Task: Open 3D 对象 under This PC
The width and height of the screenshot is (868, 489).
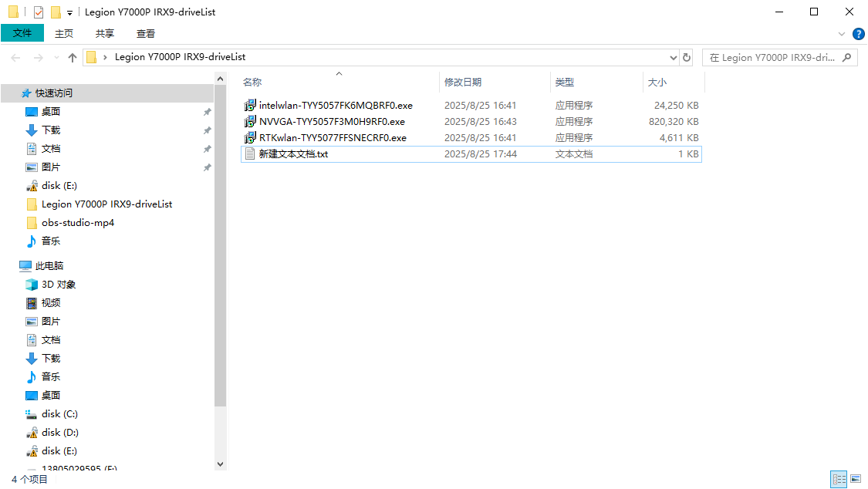Action: point(58,285)
